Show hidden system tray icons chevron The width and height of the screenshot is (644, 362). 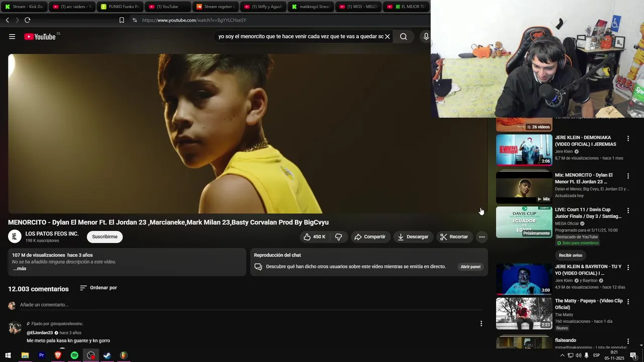[x=562, y=355]
